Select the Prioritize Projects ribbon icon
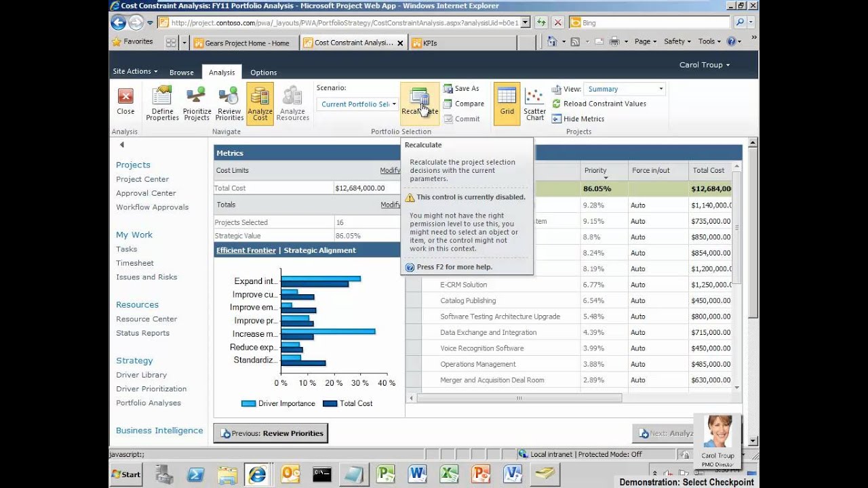Image resolution: width=868 pixels, height=488 pixels. (197, 104)
